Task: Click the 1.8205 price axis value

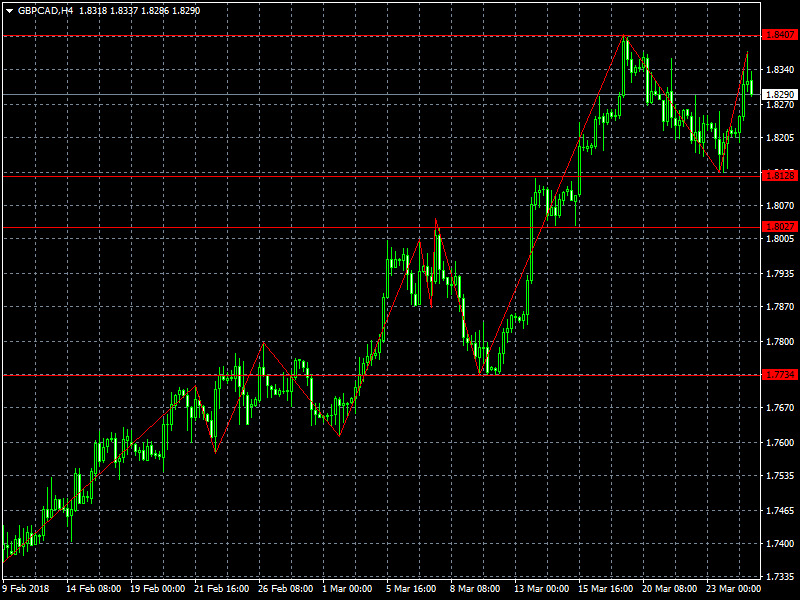Action: point(780,138)
